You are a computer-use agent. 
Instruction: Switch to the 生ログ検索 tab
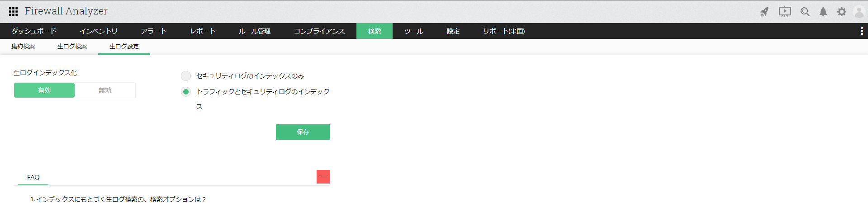(72, 47)
